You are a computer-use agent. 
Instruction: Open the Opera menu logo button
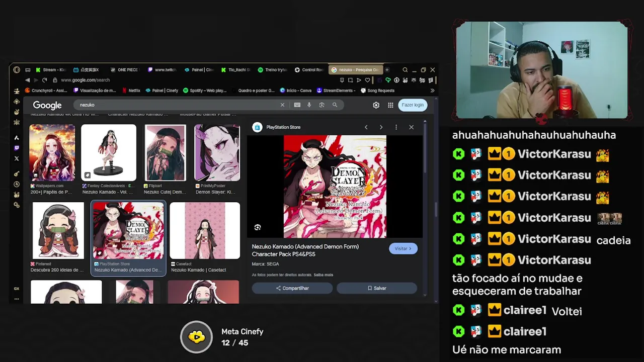coord(17,70)
